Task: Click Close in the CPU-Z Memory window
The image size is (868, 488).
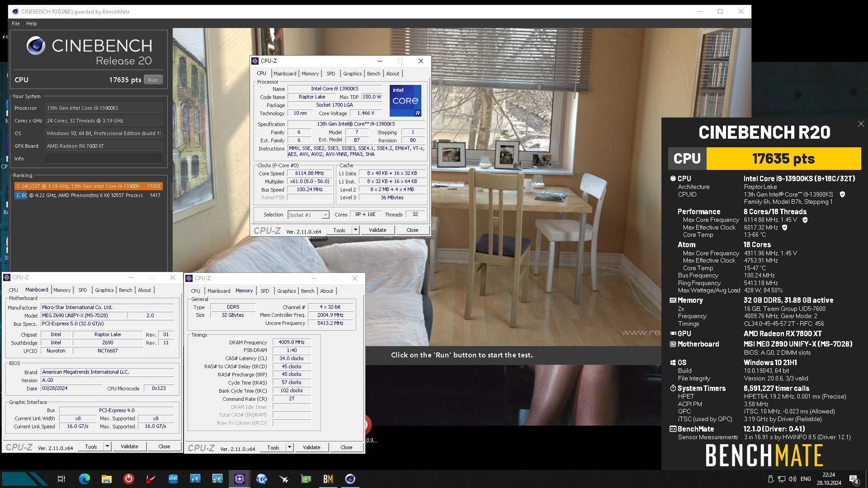Action: click(x=346, y=447)
